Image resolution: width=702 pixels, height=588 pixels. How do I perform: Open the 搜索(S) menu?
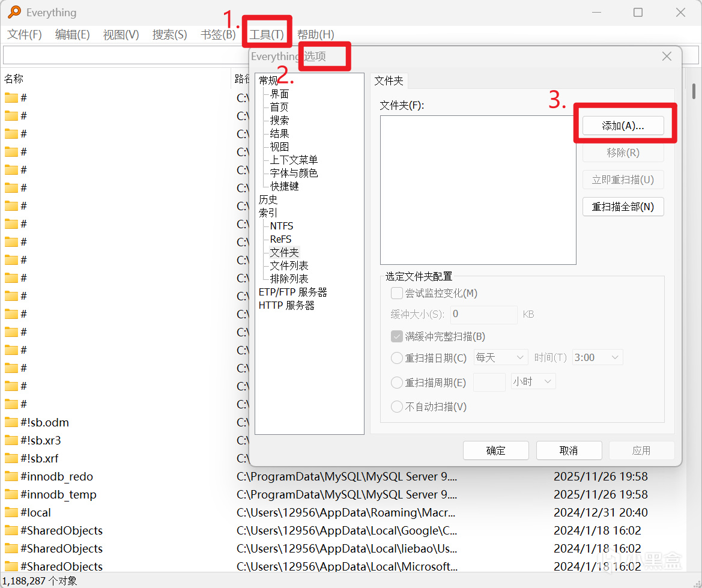click(170, 34)
